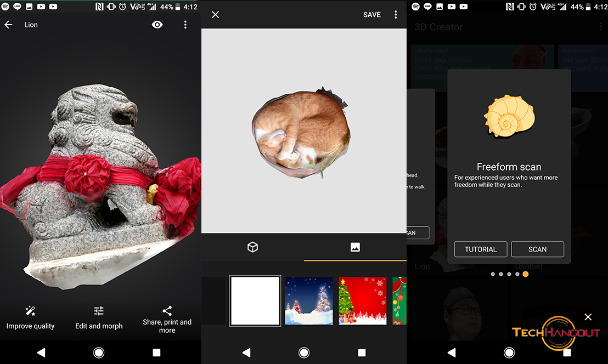
Task: Pick the partially visible green ornament background
Action: click(399, 301)
